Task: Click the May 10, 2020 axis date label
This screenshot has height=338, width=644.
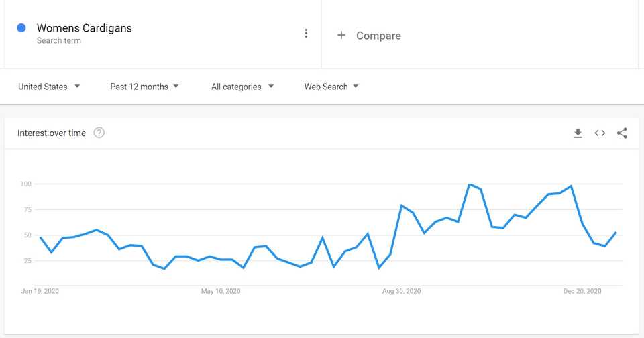Action: (x=221, y=291)
